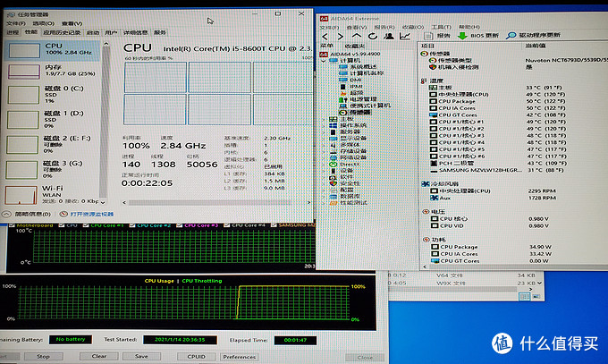Go back using AIDA64 back arrow

tap(325, 37)
